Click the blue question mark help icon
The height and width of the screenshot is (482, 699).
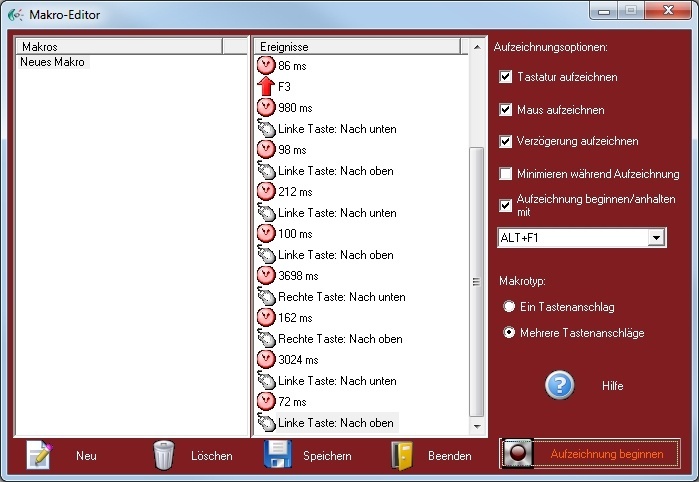(559, 385)
